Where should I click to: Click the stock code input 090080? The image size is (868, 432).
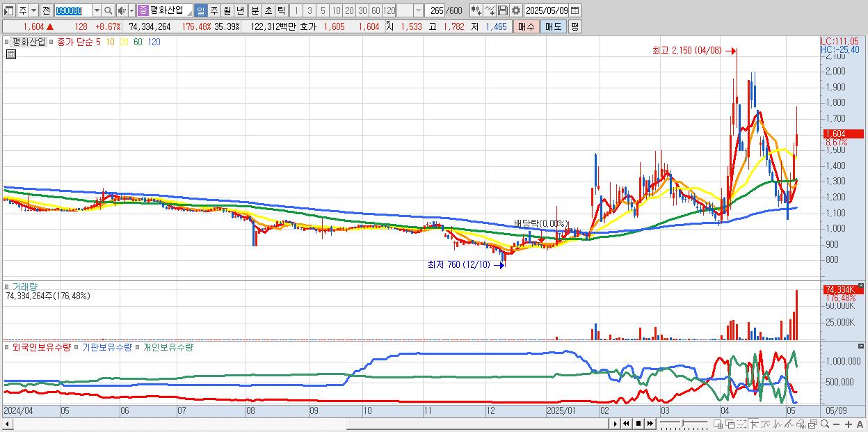(x=72, y=10)
